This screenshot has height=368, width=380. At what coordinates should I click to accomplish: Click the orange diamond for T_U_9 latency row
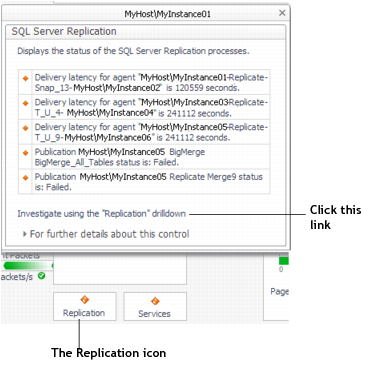25,128
